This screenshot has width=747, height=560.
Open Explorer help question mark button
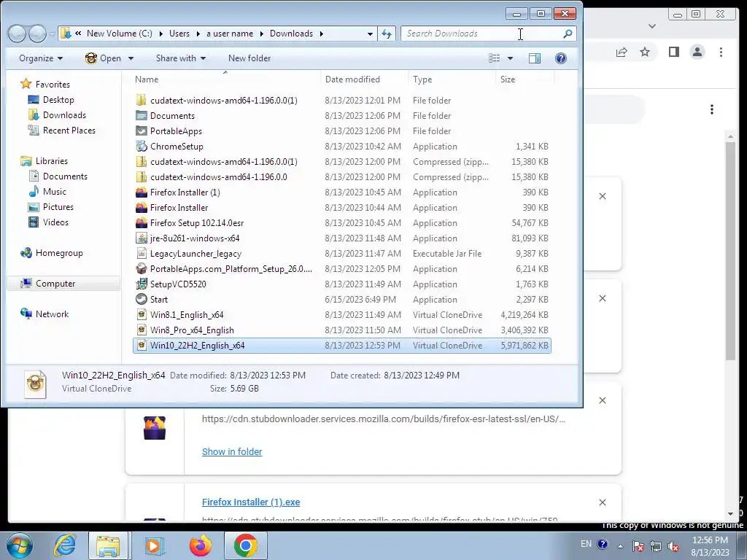click(x=561, y=58)
